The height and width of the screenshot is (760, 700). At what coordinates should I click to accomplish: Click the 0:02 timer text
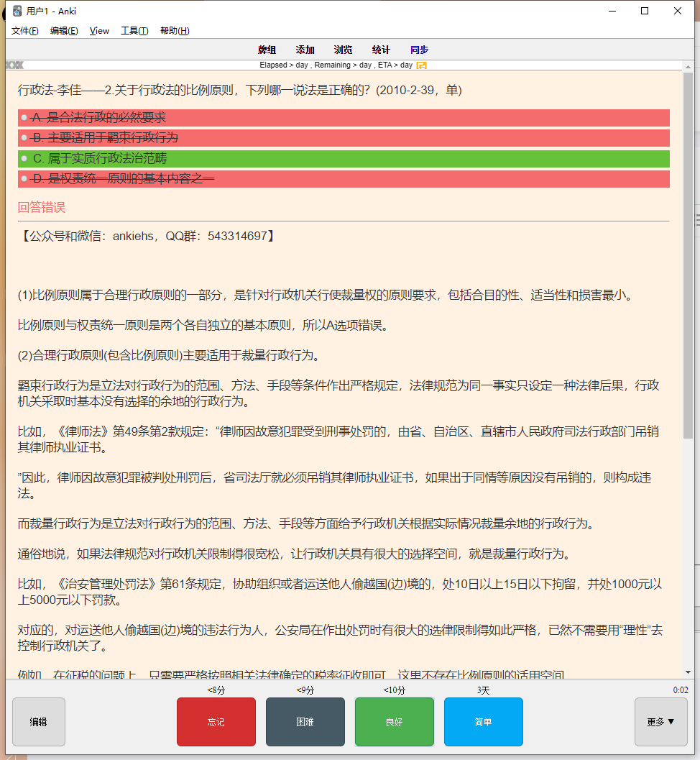680,690
